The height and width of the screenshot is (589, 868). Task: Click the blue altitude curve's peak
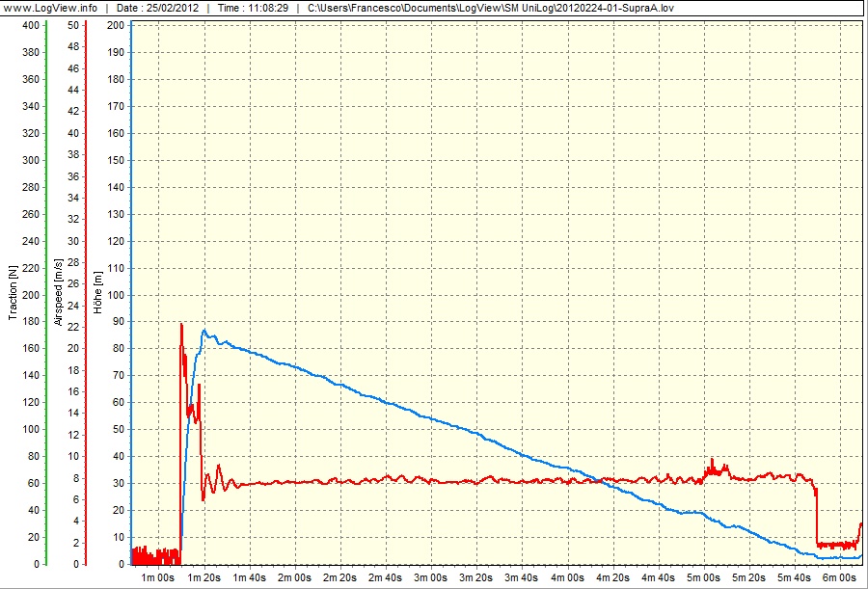pyautogui.click(x=203, y=331)
